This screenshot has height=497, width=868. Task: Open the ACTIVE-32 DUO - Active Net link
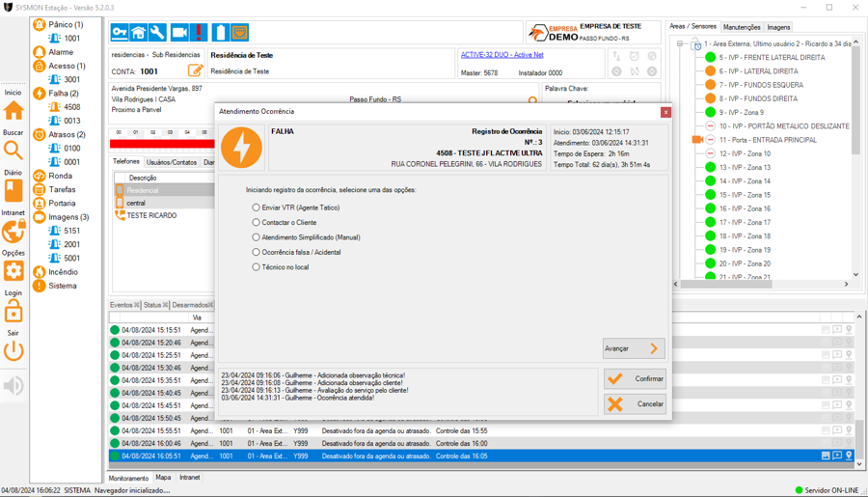(x=502, y=55)
